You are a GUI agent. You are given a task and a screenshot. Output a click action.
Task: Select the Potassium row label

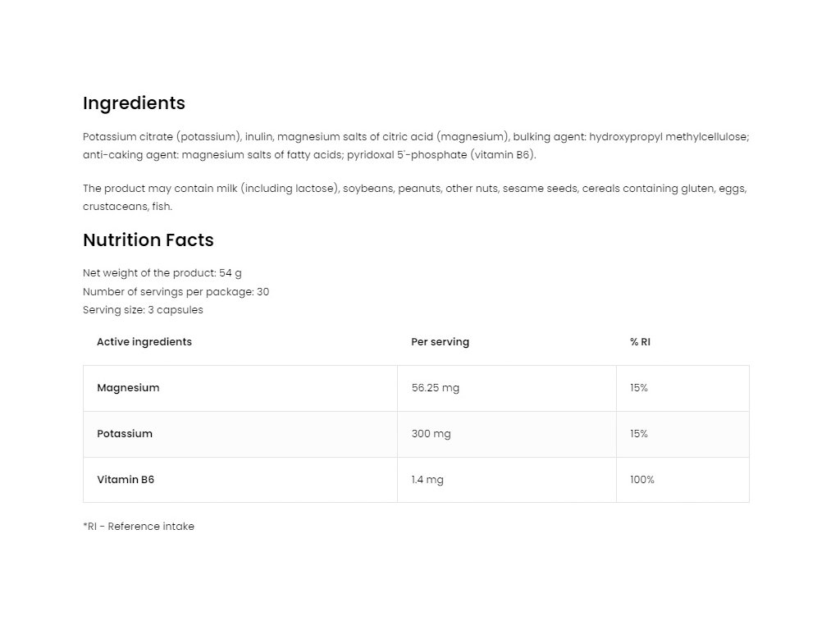tap(125, 434)
